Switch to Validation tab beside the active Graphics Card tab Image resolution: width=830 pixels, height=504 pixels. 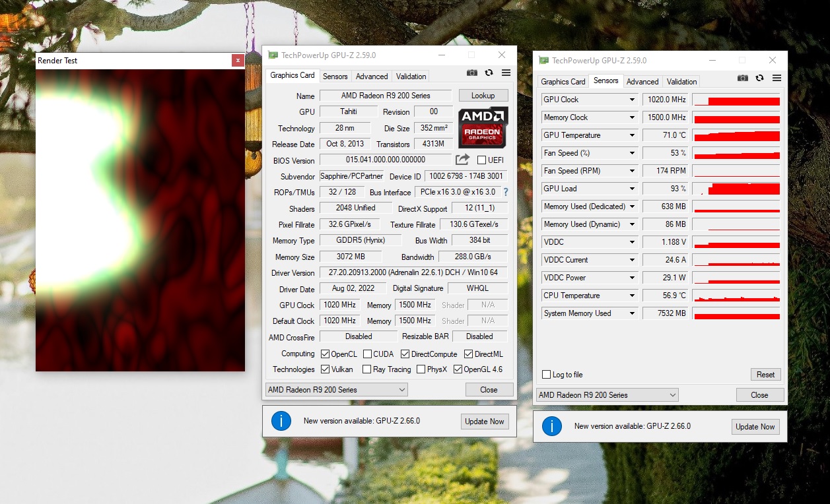coord(411,77)
